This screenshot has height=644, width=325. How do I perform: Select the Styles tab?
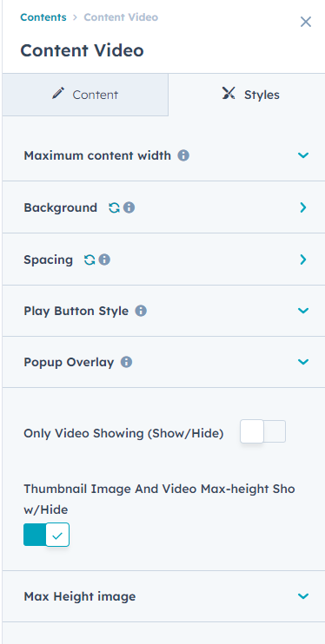pyautogui.click(x=247, y=95)
